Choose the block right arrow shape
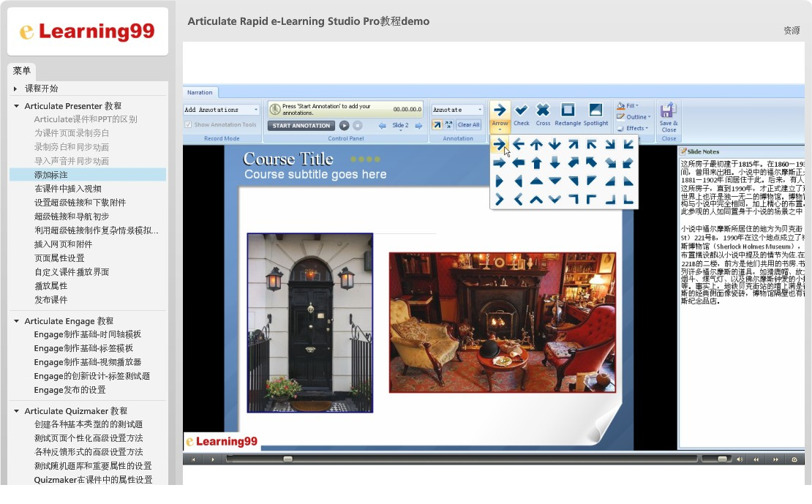812x504 pixels. click(499, 163)
